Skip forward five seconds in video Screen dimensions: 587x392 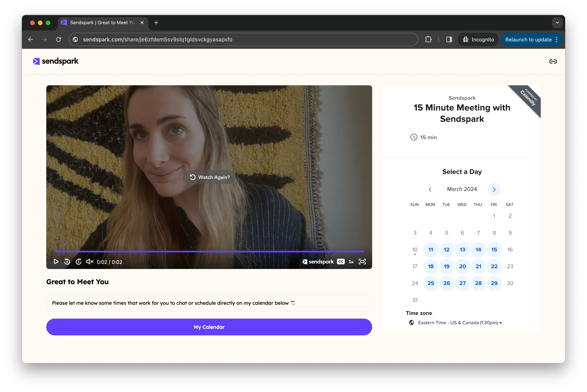coord(78,262)
